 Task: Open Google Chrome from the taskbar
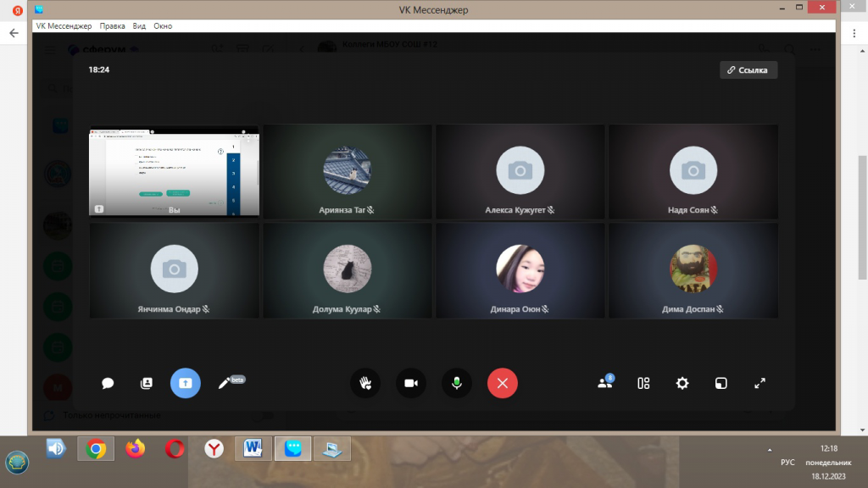(96, 448)
